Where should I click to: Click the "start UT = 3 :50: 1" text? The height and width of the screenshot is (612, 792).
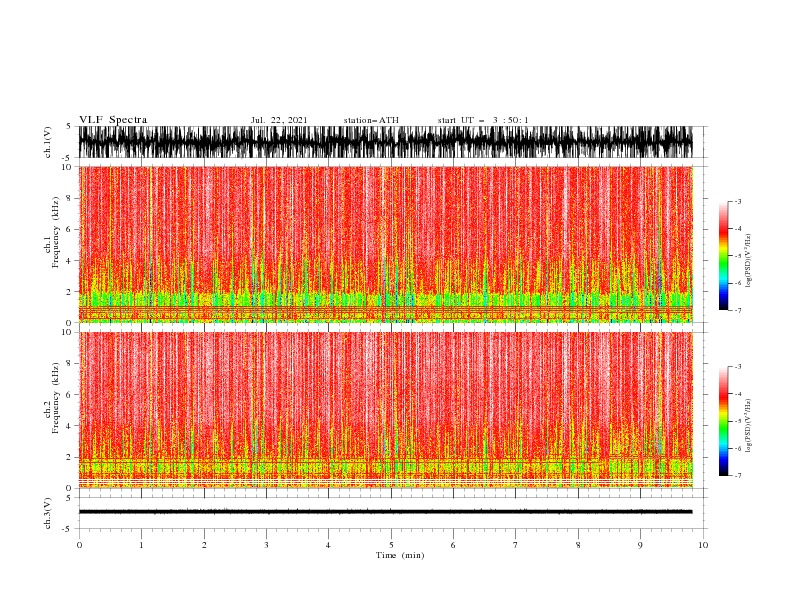coord(483,120)
